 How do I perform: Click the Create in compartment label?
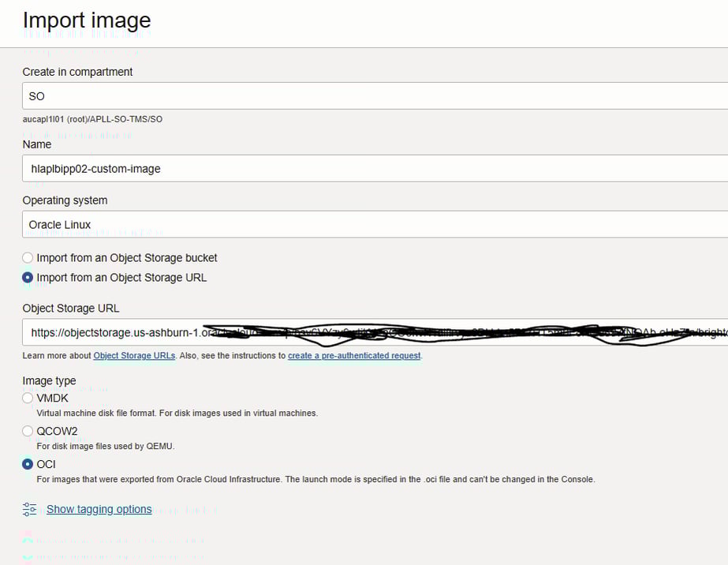pyautogui.click(x=77, y=72)
